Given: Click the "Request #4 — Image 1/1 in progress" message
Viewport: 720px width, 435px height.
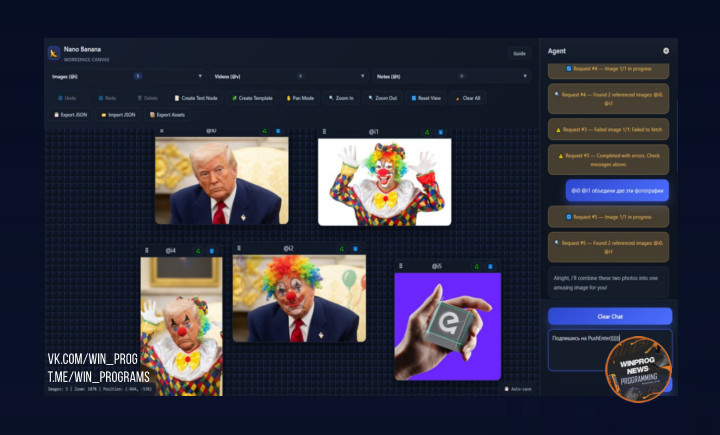Looking at the screenshot, I should click(608, 69).
